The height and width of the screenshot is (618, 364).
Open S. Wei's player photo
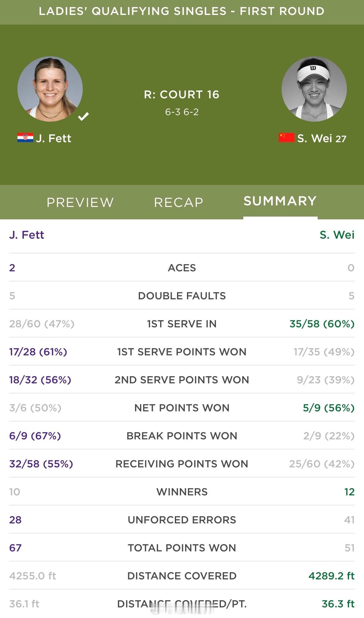314,89
